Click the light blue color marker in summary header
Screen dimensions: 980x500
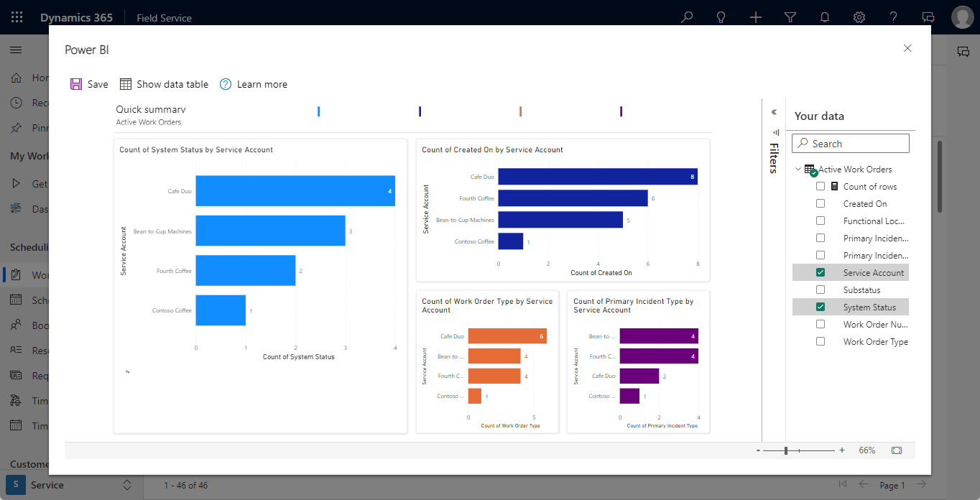318,111
